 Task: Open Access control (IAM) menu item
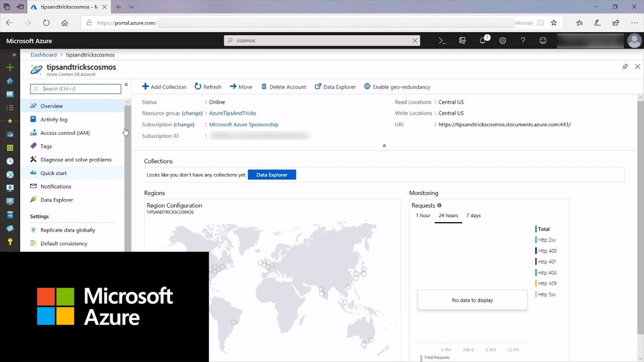tap(72, 133)
